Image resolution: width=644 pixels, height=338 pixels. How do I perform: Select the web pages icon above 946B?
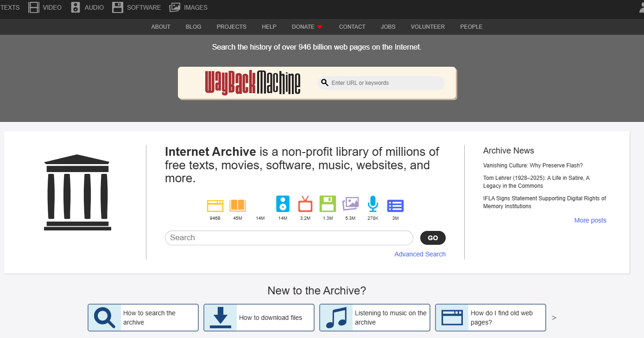215,204
